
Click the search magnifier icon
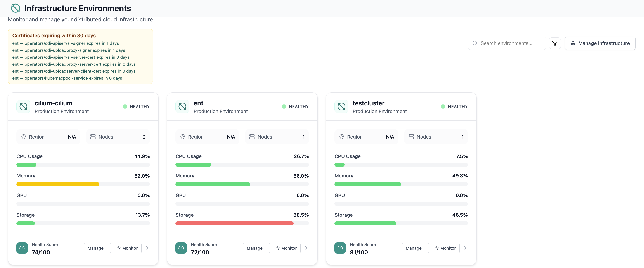tap(475, 43)
